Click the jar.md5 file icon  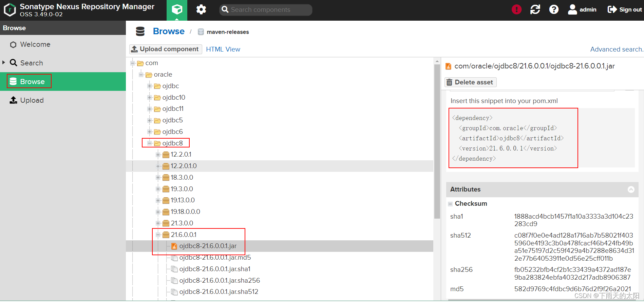click(x=174, y=258)
